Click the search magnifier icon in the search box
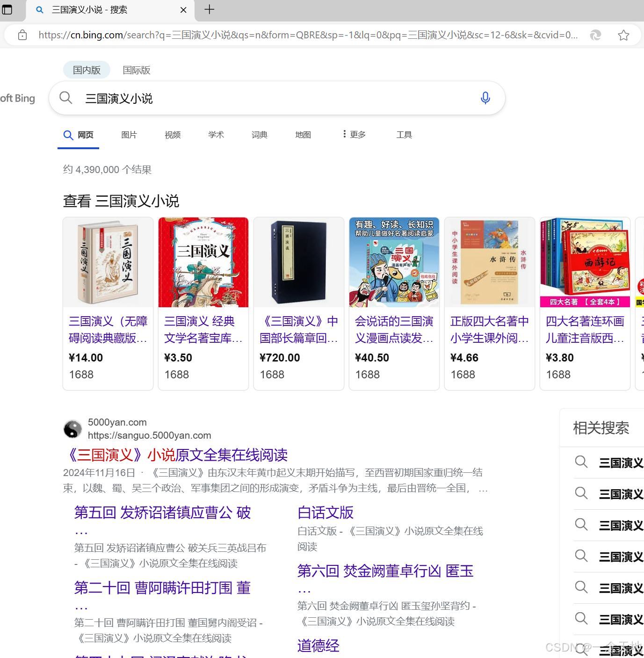Screen dimensions: 644x658 [66, 98]
